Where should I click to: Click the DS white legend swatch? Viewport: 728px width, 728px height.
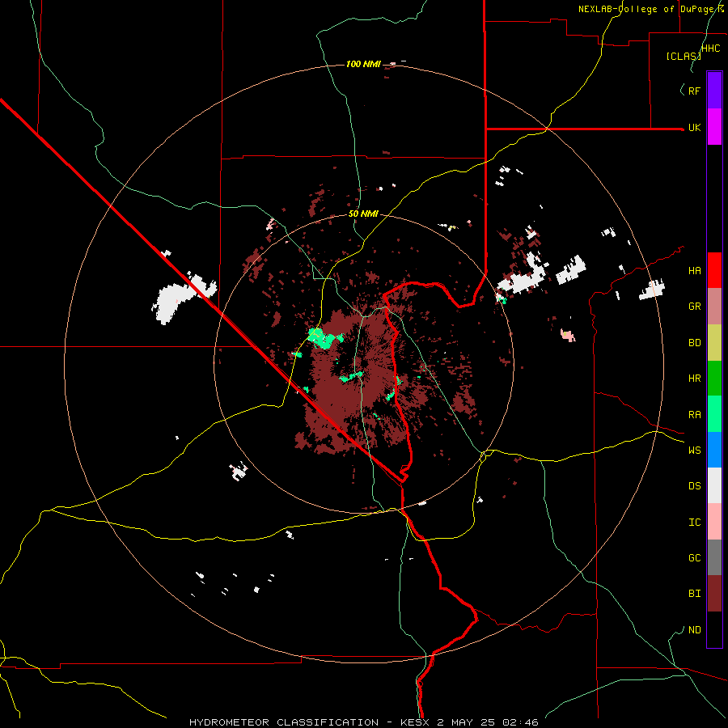714,485
